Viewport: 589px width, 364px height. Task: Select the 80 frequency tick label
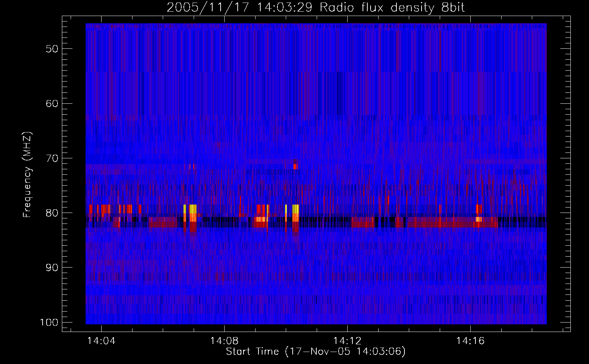52,213
